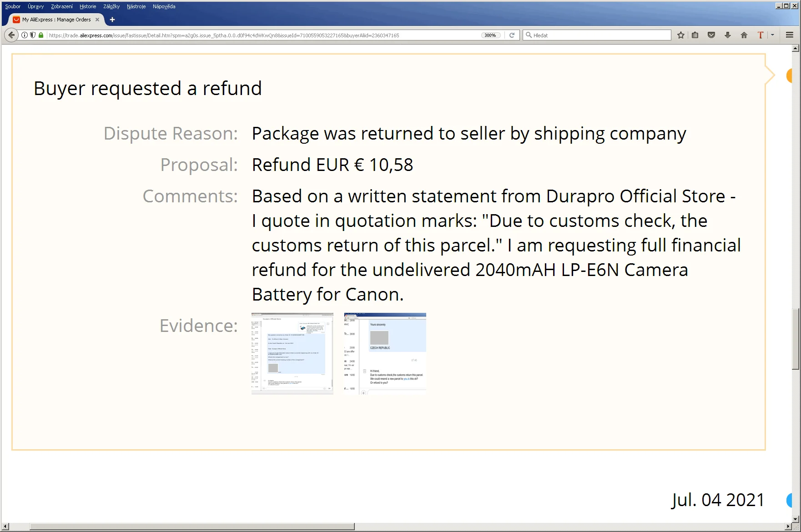
Task: Click the horizontal scrollbar right arrow
Action: pos(788,527)
